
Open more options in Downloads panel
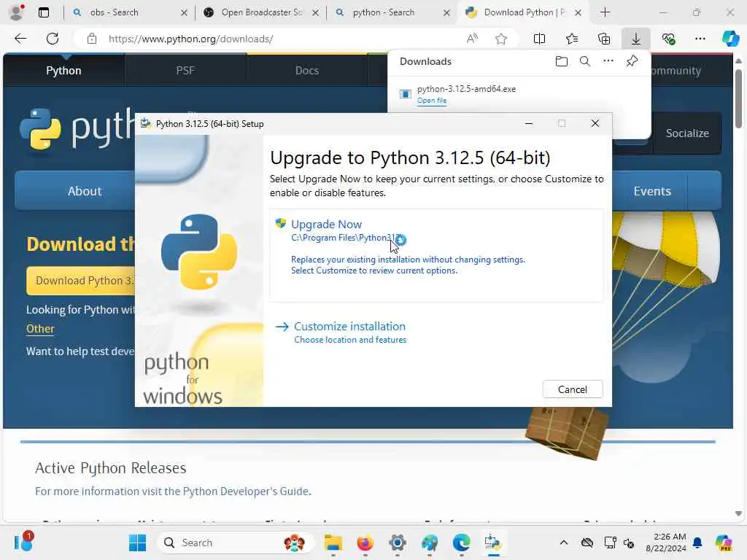click(608, 61)
